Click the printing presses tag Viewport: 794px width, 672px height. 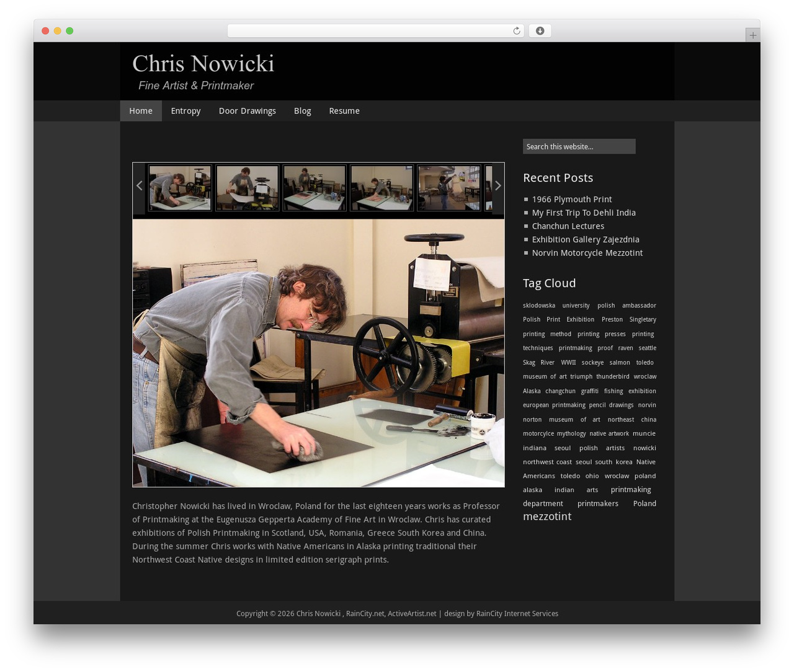click(602, 334)
